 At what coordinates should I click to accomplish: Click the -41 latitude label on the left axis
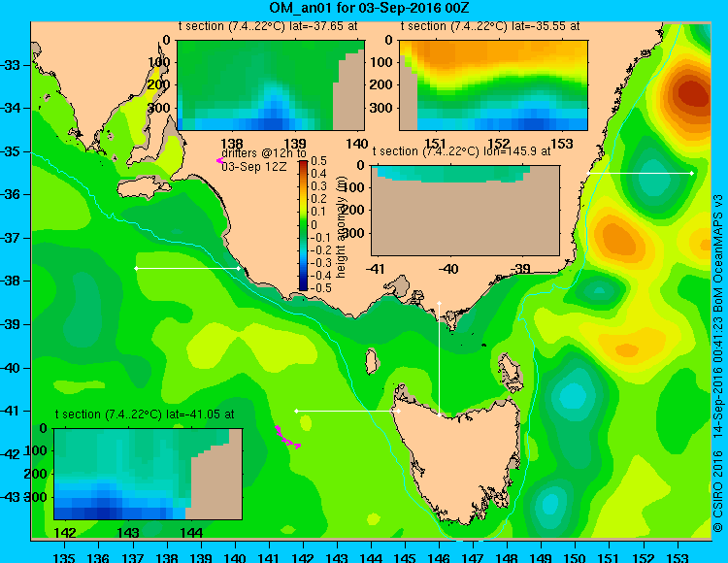(12, 412)
